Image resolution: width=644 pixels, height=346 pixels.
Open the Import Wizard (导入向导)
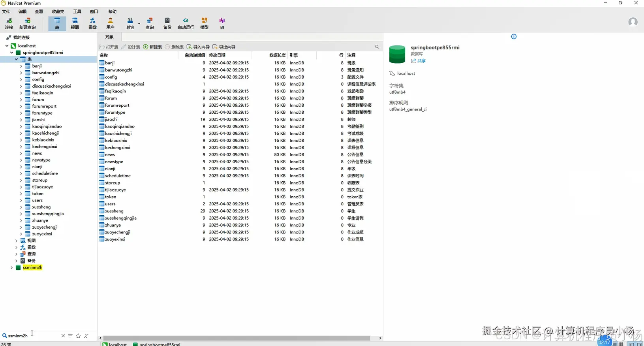(198, 47)
